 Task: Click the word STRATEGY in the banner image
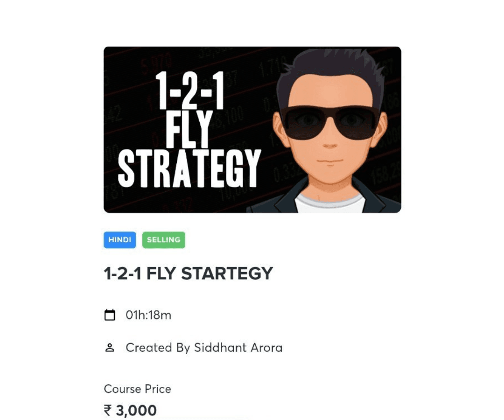point(189,168)
